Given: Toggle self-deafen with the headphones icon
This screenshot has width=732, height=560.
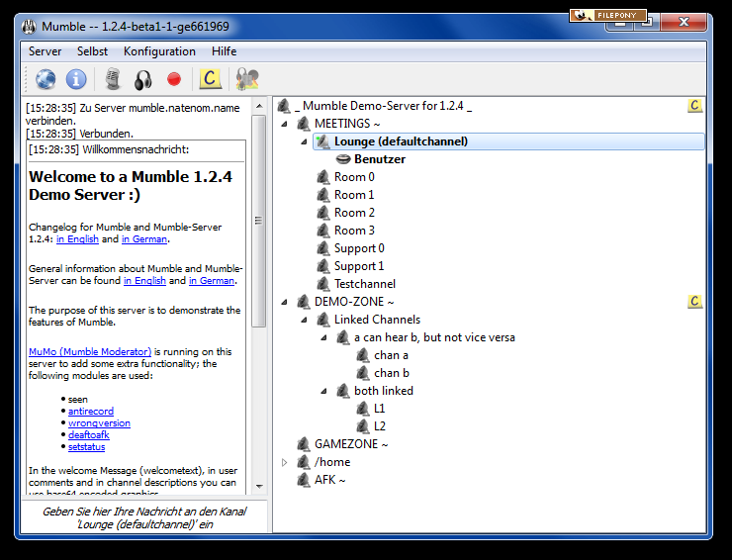Looking at the screenshot, I should click(x=143, y=79).
